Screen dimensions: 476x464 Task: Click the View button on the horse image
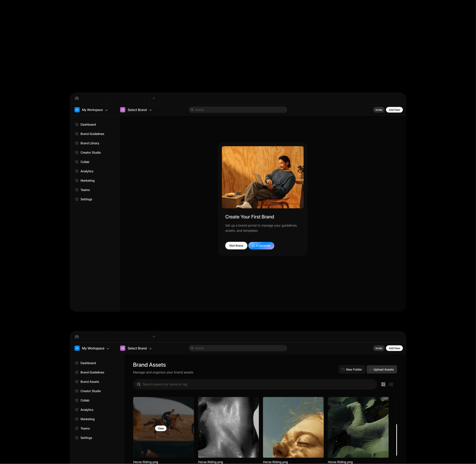pos(161,428)
